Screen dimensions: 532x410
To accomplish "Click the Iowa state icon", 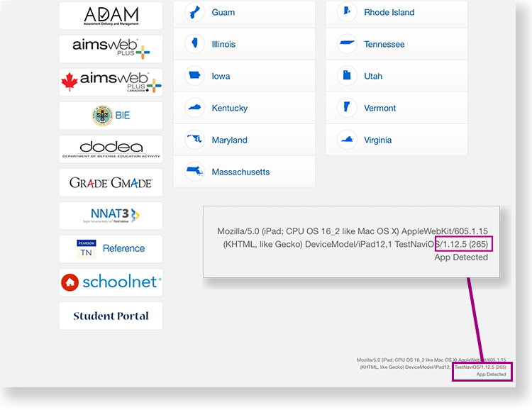I will point(194,76).
